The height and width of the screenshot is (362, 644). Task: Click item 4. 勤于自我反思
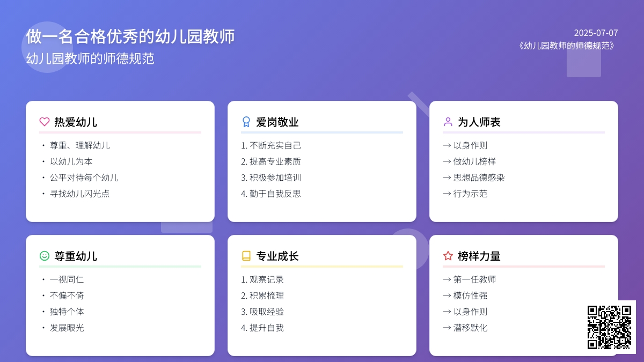pos(271,194)
